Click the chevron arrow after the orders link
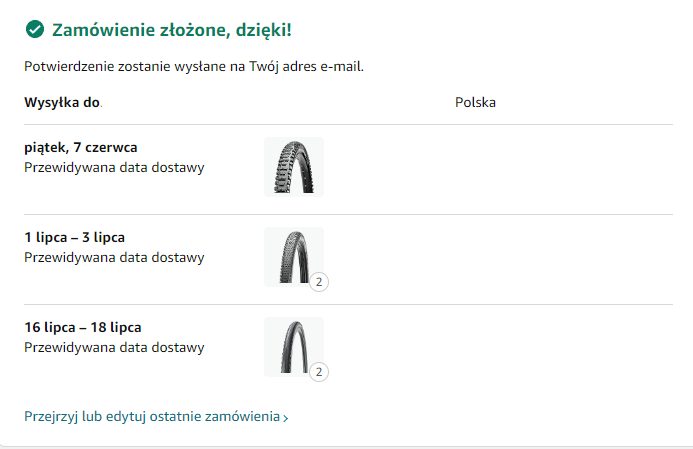Viewport: 693px width, 449px height. [286, 418]
